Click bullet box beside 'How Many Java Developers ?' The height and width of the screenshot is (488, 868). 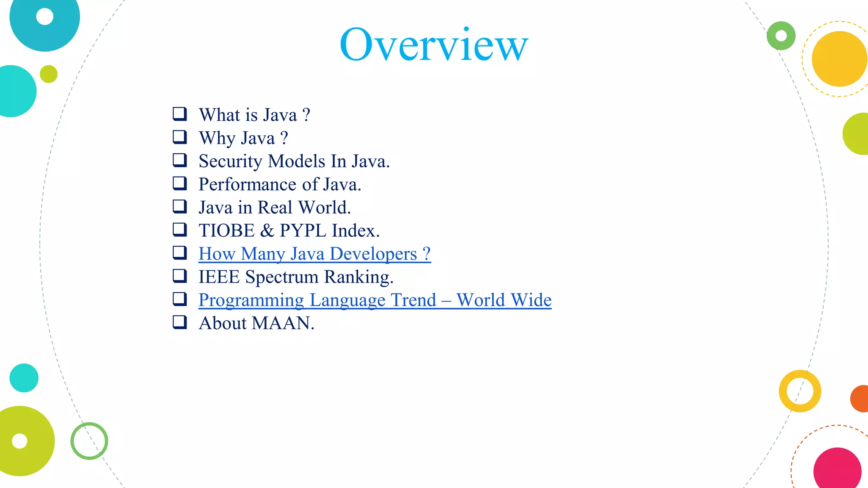(x=180, y=252)
